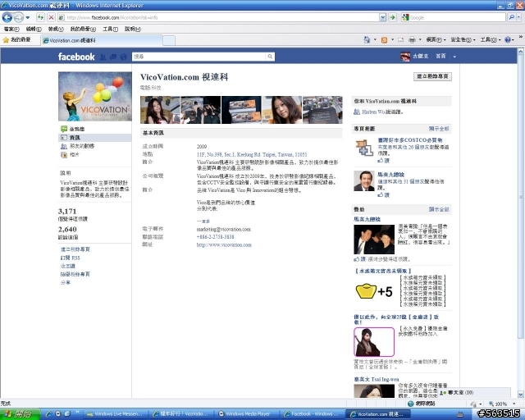525x420 pixels.
Task: Open Facebook notifications globe icon
Action: [123, 57]
